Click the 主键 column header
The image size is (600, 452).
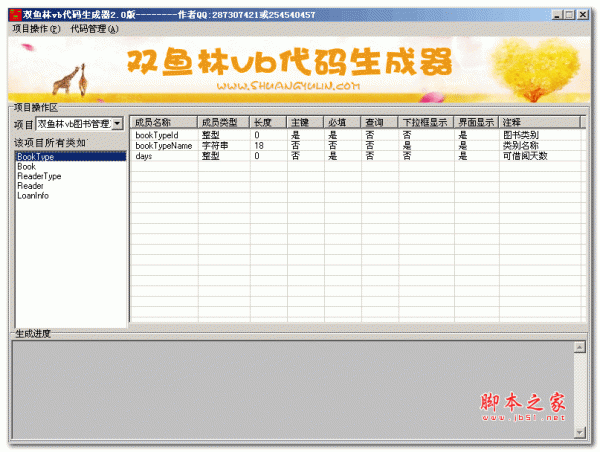coord(305,122)
